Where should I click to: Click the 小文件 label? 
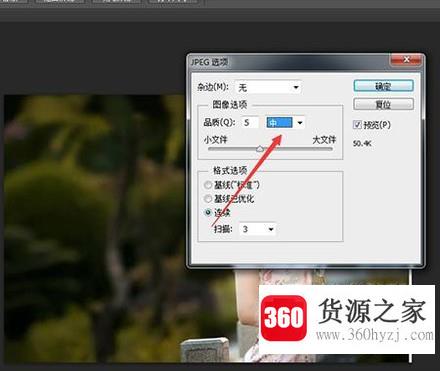(215, 139)
